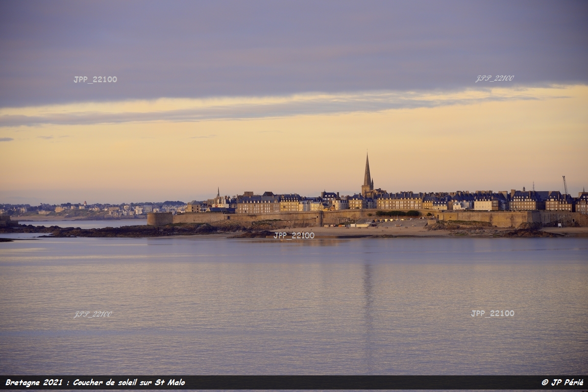Click the "© JP Périé" copyright credit
The image size is (588, 392).
563,382
